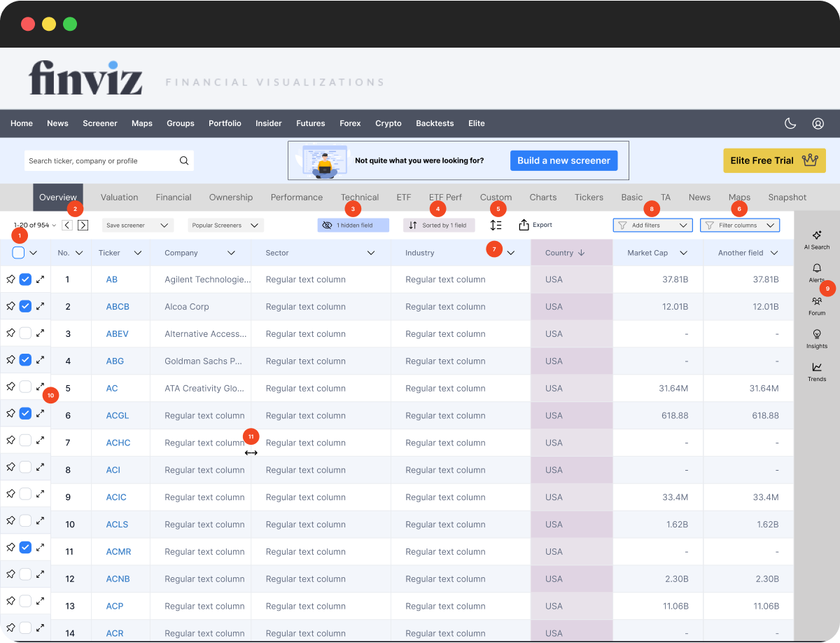Click the search ticker input field
This screenshot has width=840, height=643.
tap(101, 161)
